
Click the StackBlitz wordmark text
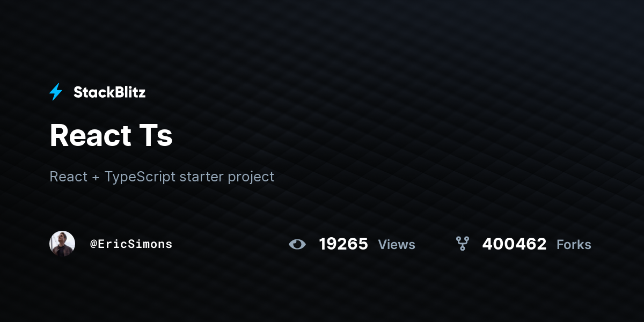109,92
